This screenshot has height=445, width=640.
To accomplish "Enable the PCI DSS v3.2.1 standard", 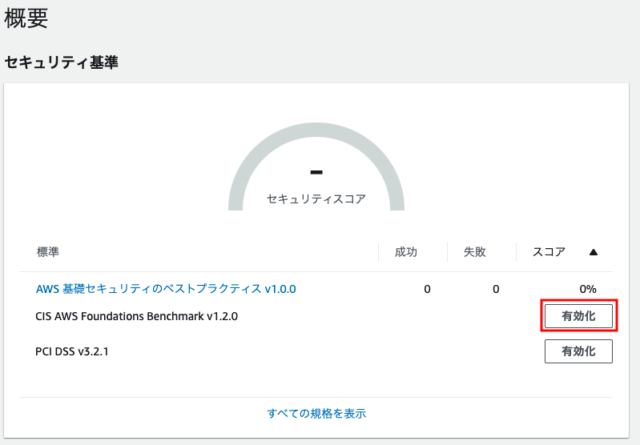I will click(x=578, y=351).
